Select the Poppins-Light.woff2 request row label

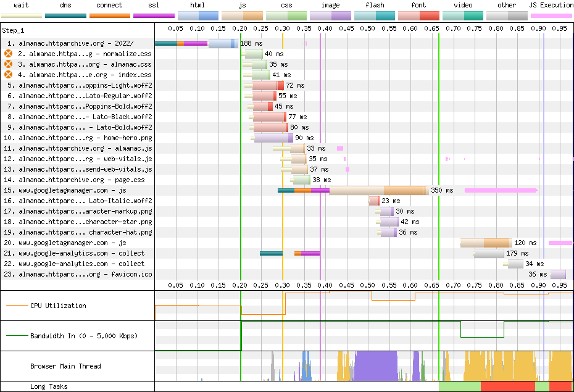[80, 85]
